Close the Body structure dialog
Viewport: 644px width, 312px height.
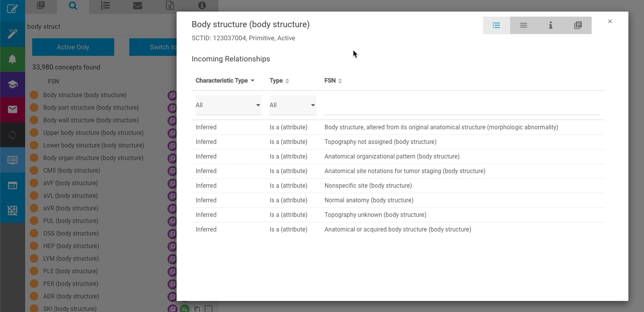click(x=610, y=21)
